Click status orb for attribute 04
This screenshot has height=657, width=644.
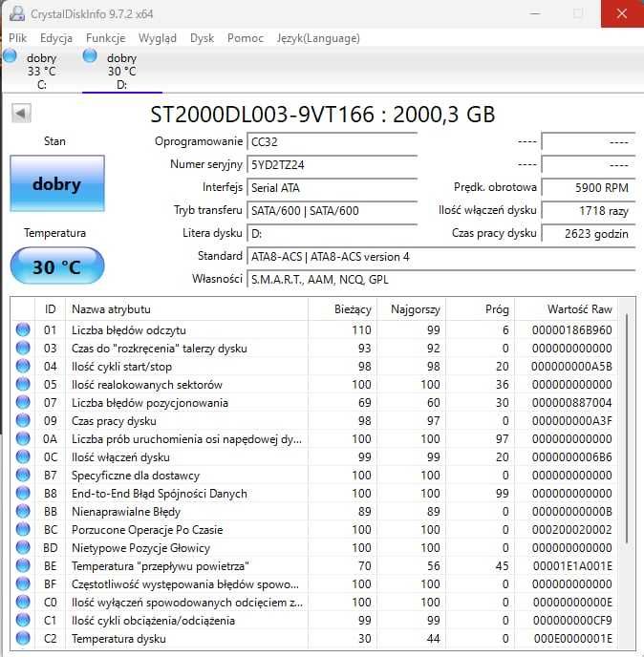[23, 366]
